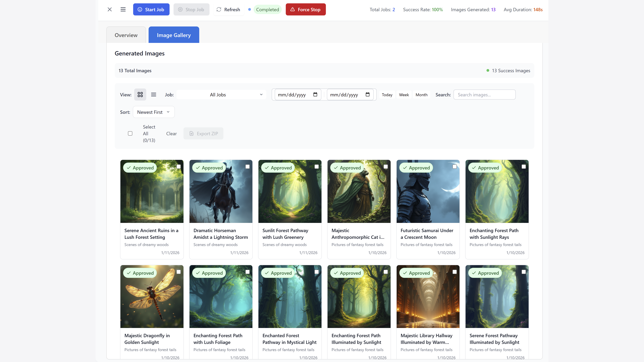Image resolution: width=644 pixels, height=362 pixels.
Task: Select the Image Gallery tab
Action: click(x=174, y=35)
